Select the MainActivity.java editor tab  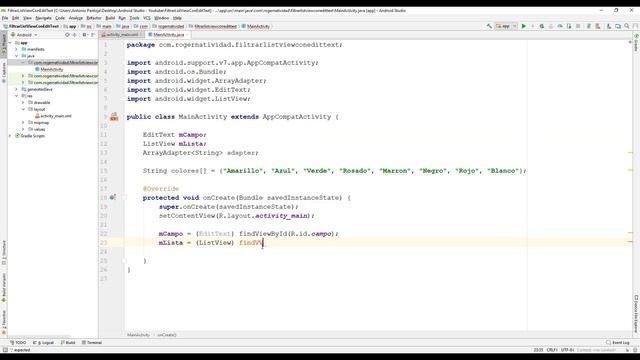[168, 35]
